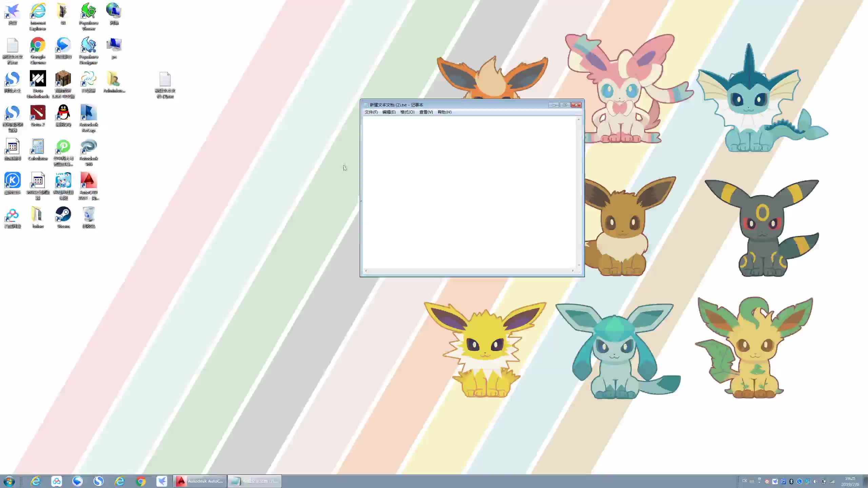This screenshot has height=488, width=868.
Task: Select the 热点新闻 desktop shortcut
Action: click(x=13, y=150)
